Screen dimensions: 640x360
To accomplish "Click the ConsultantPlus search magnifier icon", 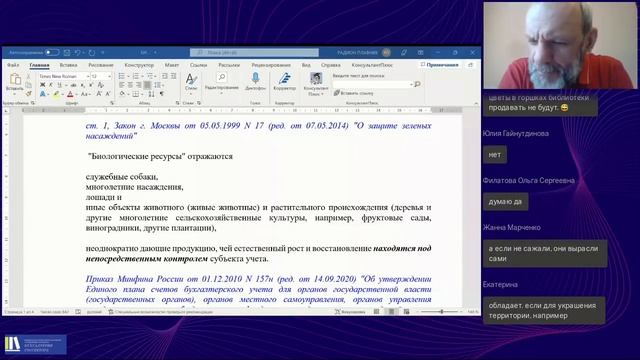I will [x=417, y=84].
